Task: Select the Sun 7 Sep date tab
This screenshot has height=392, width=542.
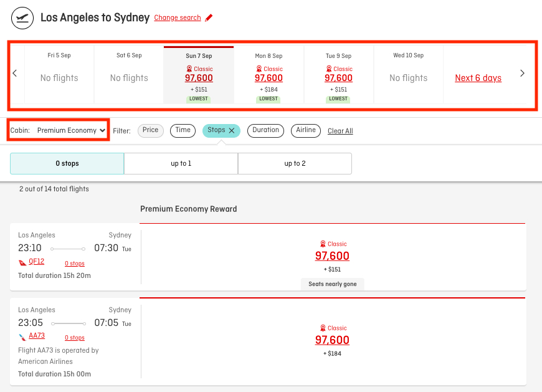Action: [199, 75]
